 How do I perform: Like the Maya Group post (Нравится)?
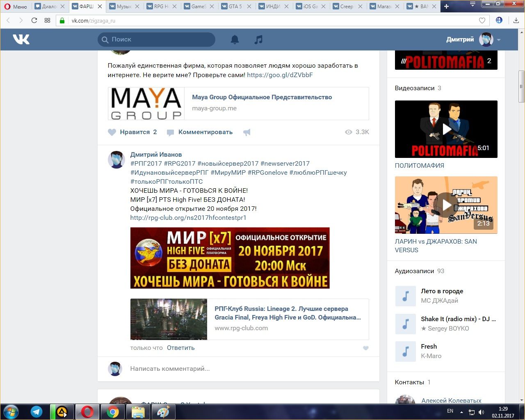click(112, 132)
